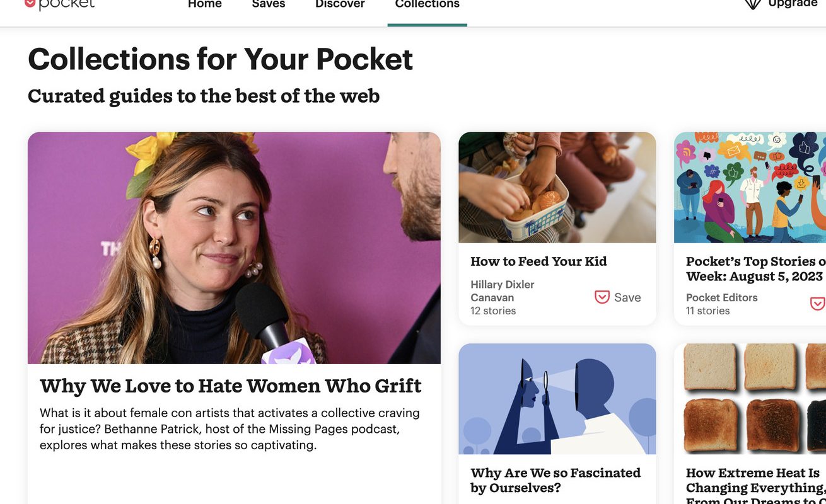Click Save pocket icon on How to Feed Your Kid
The image size is (826, 504).
[602, 297]
